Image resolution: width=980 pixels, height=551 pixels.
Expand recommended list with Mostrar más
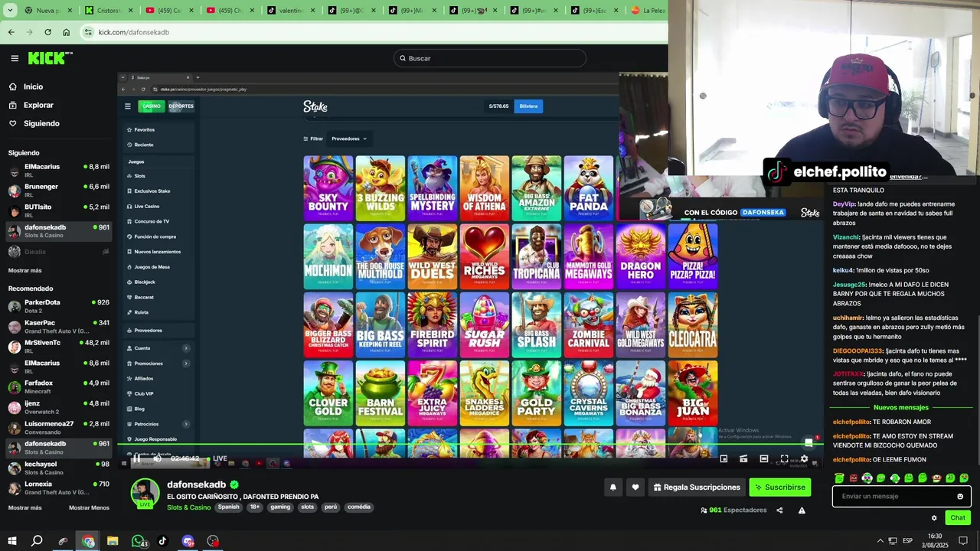pyautogui.click(x=24, y=507)
